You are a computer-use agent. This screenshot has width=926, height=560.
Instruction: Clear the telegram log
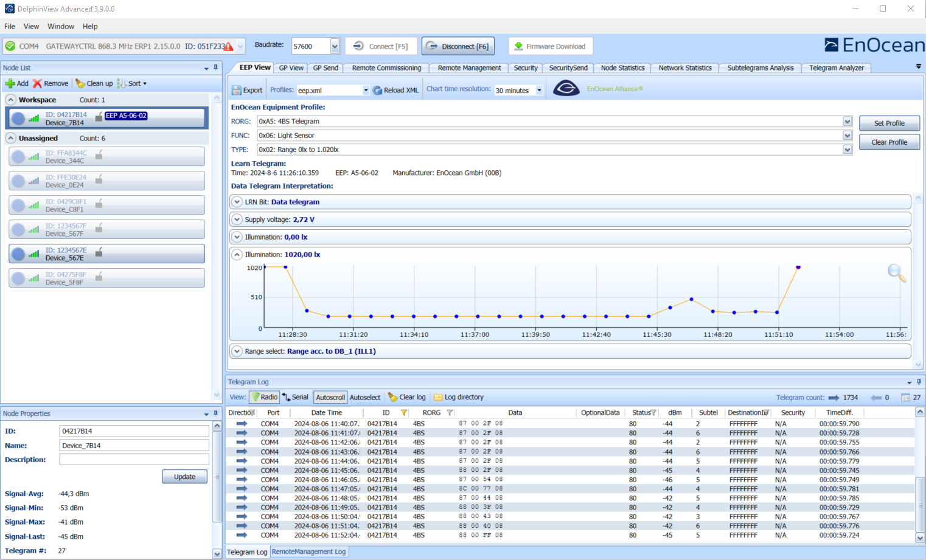(406, 397)
